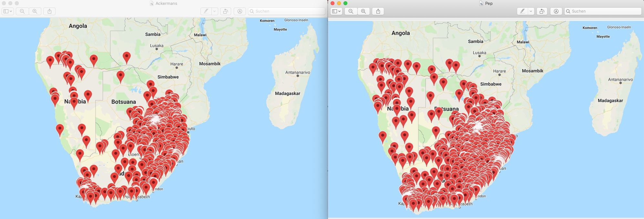Screen dimensions: 644x219
Task: Focus the Ackermans search field
Action: tap(286, 11)
